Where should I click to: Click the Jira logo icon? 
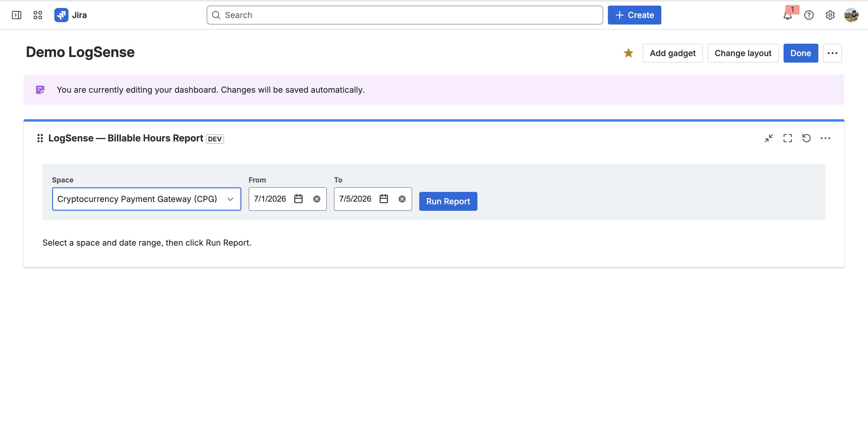(61, 15)
